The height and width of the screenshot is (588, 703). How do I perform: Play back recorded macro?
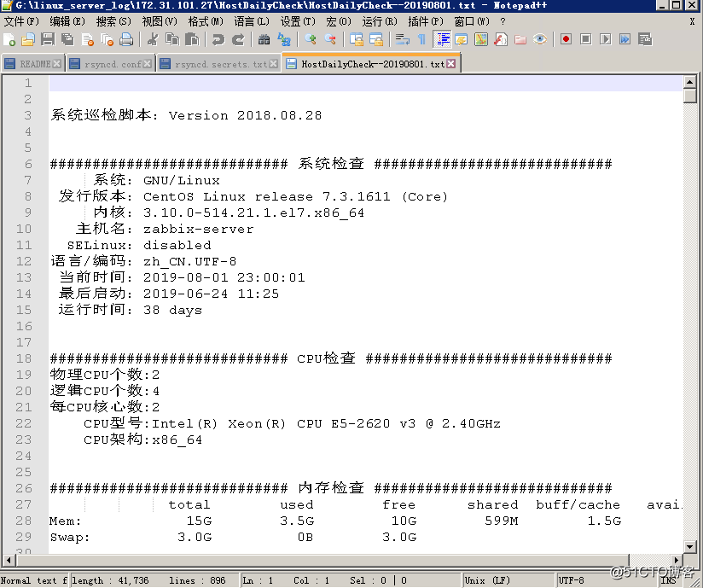pos(605,39)
